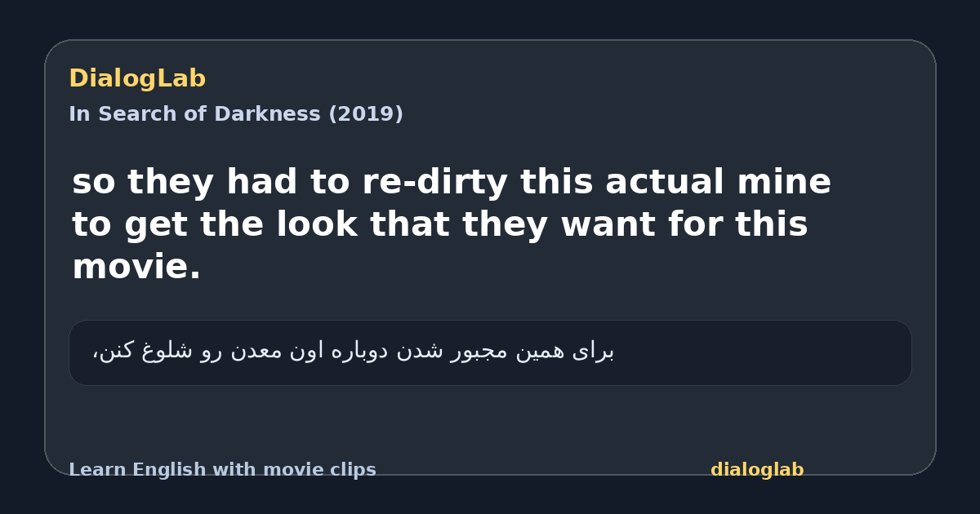Click the Persian translation box
This screenshot has height=514, width=980.
[x=490, y=352]
